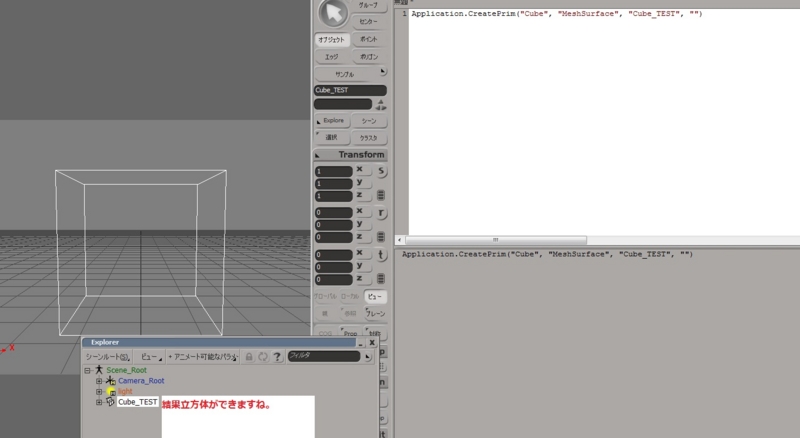Click the yellow light icon in Explorer

(x=111, y=392)
